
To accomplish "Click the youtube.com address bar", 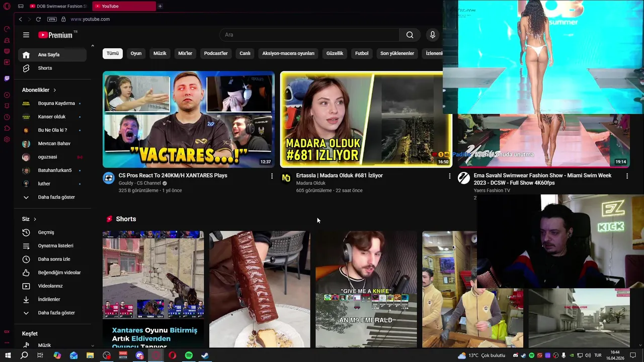I will click(x=90, y=19).
